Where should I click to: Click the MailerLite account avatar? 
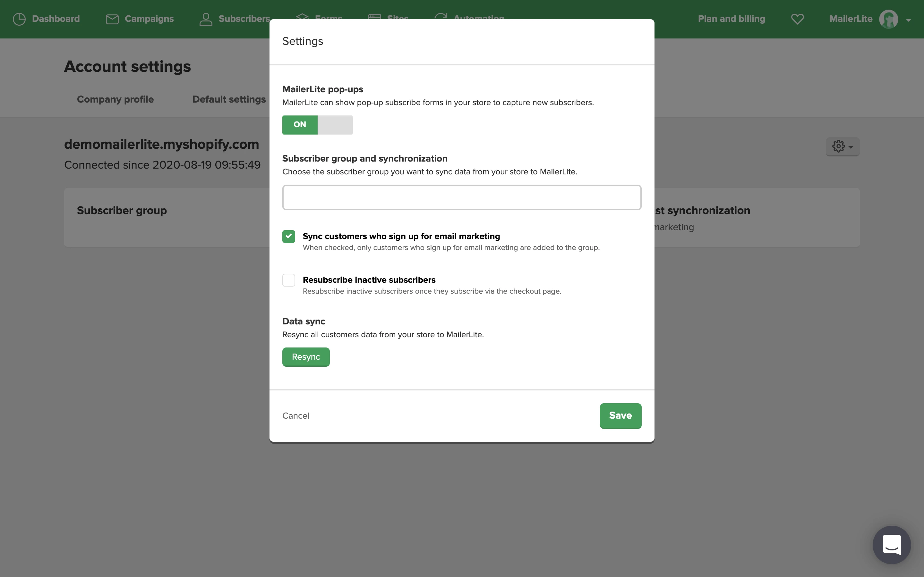tap(888, 19)
